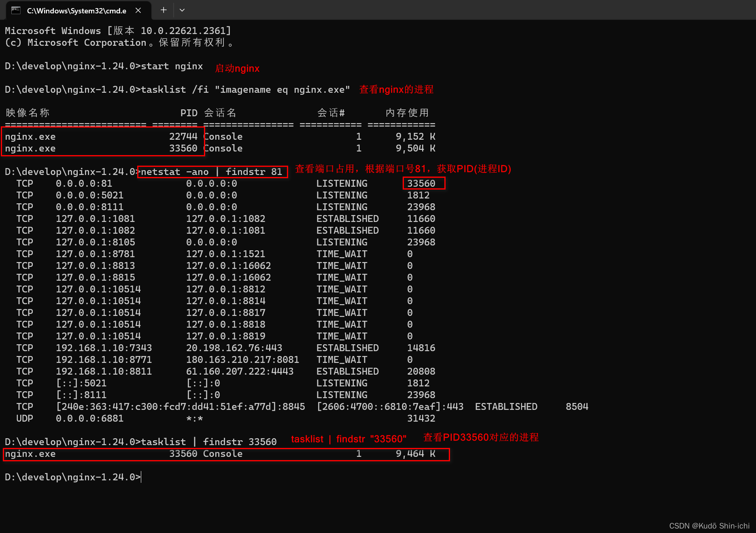This screenshot has height=533, width=756.
Task: Click foreign address 127.0.0.1:8819
Action: pyautogui.click(x=225, y=336)
